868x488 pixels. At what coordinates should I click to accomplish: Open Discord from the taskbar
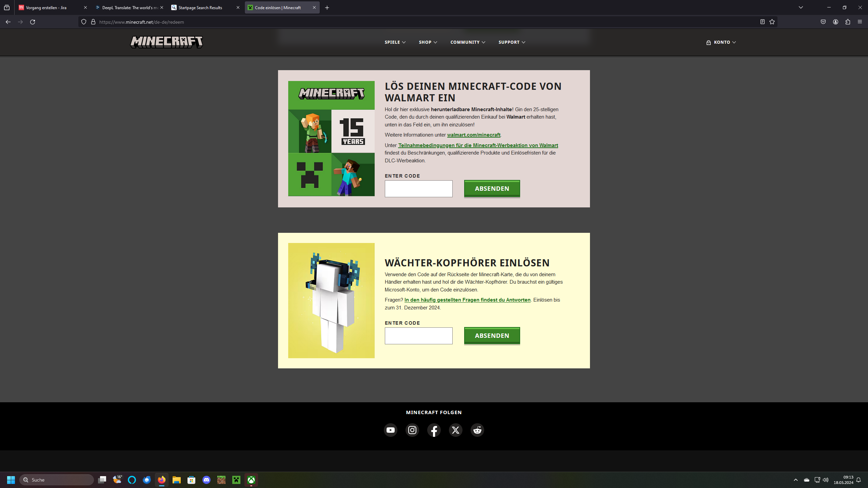206,480
